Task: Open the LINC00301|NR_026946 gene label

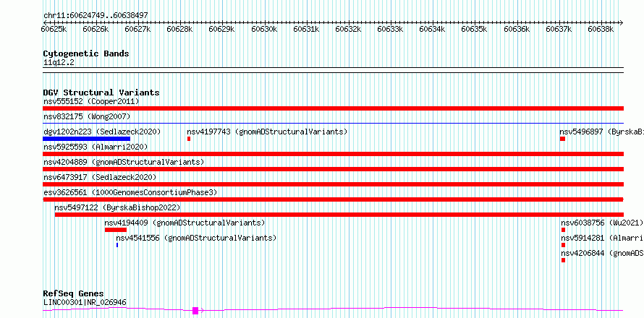Action: point(85,302)
